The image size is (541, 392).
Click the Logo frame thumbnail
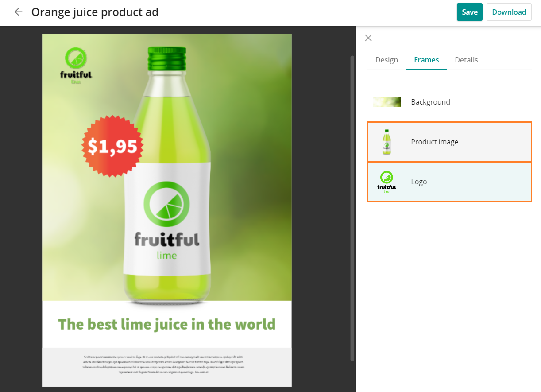coord(386,182)
